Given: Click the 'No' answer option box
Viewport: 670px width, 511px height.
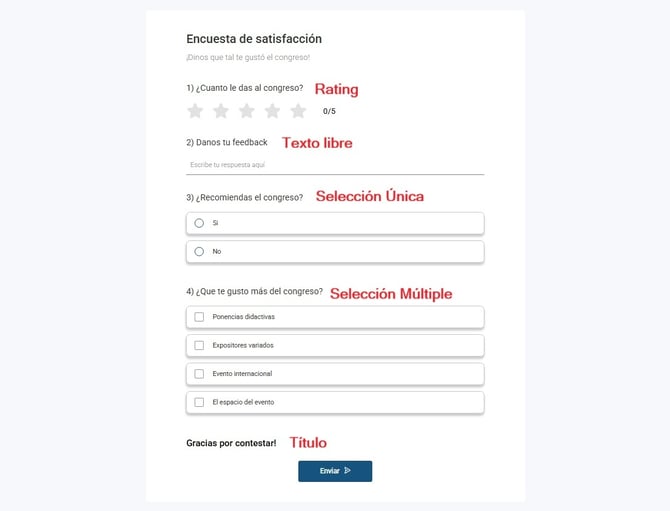Looking at the screenshot, I should coord(335,252).
